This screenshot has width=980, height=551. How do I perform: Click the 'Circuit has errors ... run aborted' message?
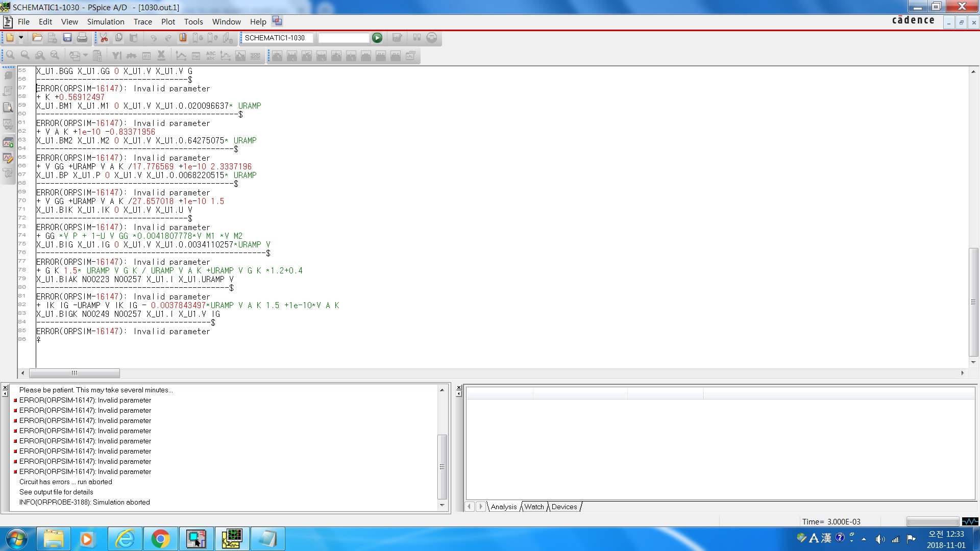(66, 482)
